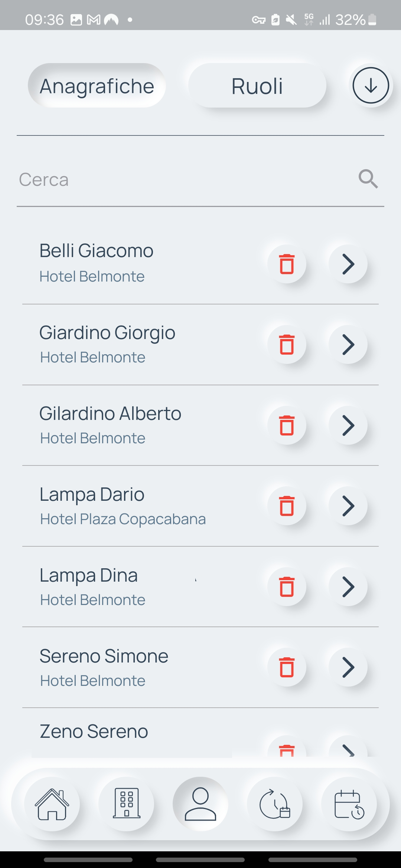Delete the Sereno Simone record
401x868 pixels.
(287, 667)
